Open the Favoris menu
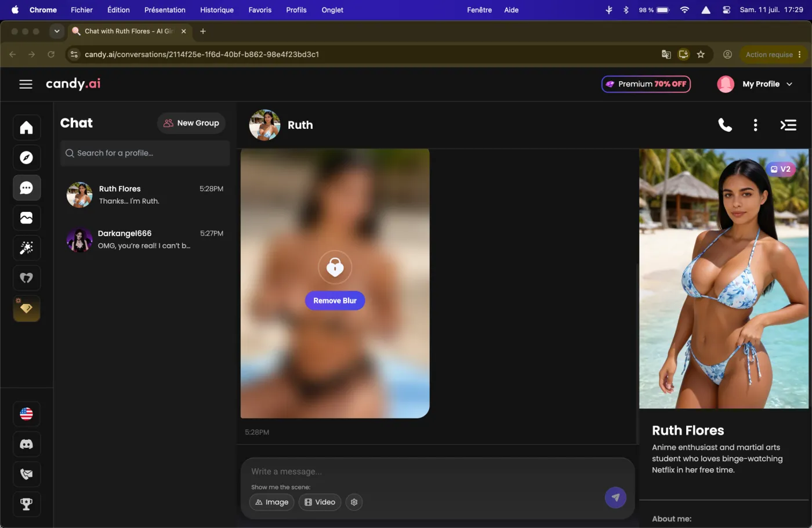812x528 pixels. (x=260, y=10)
